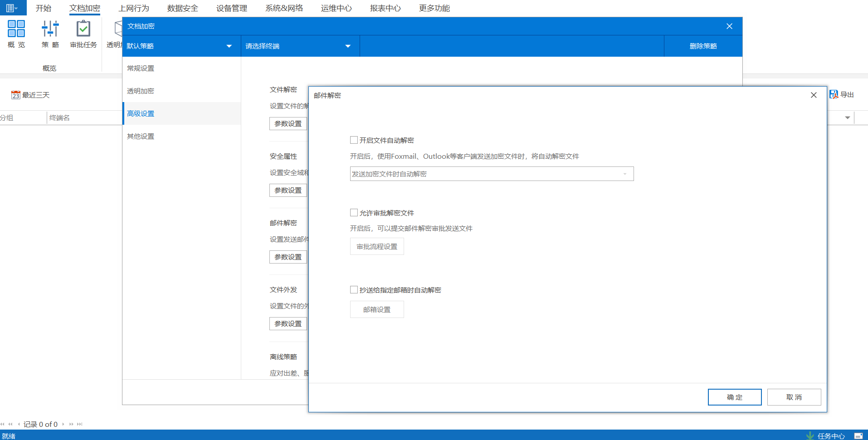
Task: Click the 概览 overview icon in ribbon
Action: [16, 29]
